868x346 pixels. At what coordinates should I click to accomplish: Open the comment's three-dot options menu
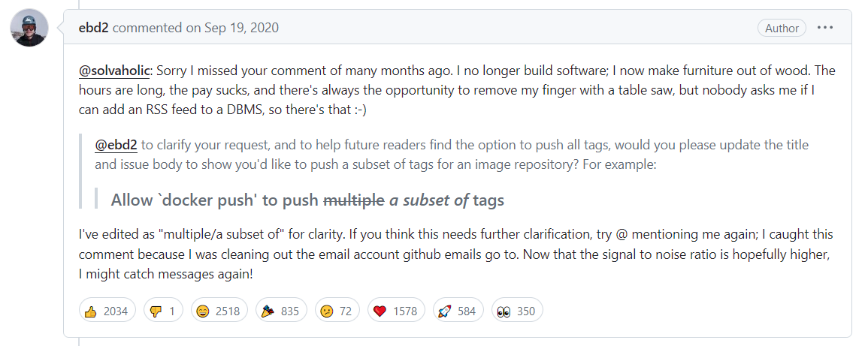pyautogui.click(x=825, y=28)
